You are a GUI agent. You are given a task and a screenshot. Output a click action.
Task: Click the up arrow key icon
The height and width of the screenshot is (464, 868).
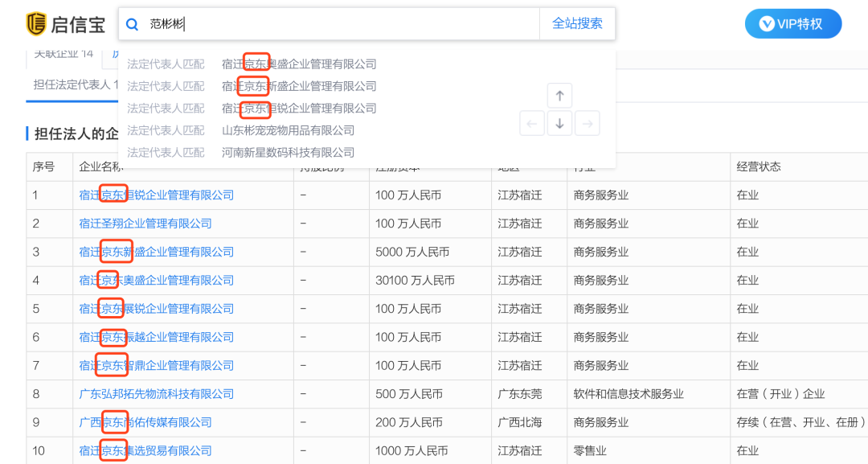pyautogui.click(x=559, y=96)
